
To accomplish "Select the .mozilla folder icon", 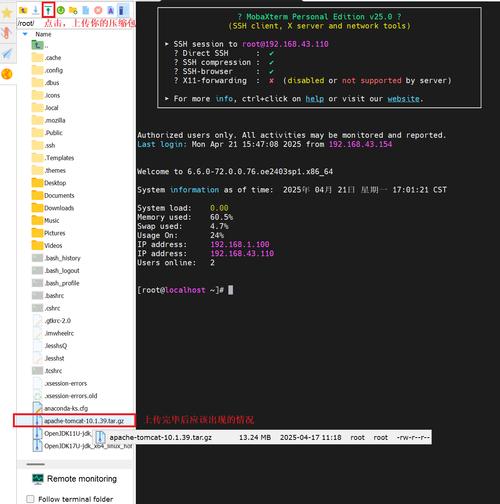I will (x=38, y=120).
